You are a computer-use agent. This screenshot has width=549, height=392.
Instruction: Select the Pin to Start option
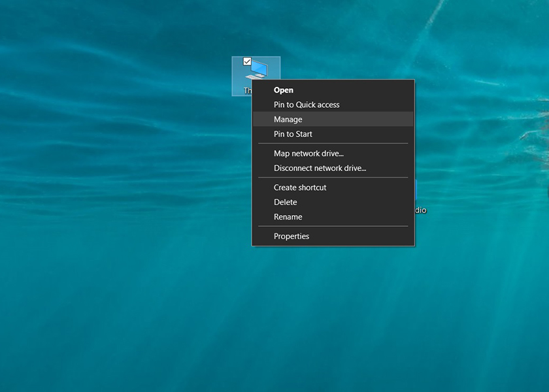(x=293, y=134)
